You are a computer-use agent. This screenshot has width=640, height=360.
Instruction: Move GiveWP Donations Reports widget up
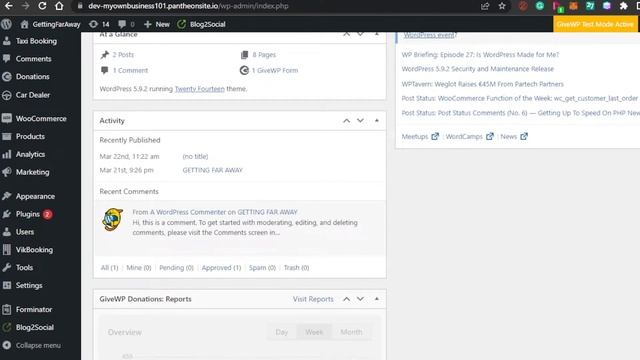(x=346, y=299)
